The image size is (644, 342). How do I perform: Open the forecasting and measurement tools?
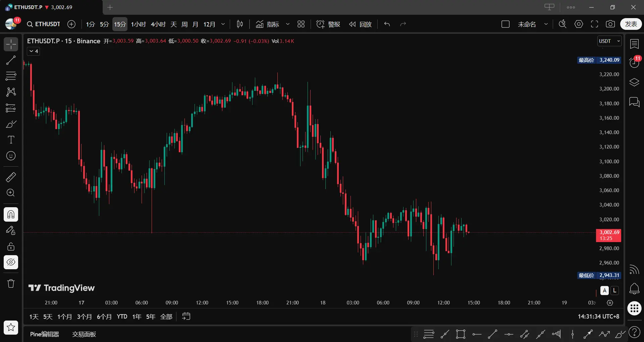point(11,108)
